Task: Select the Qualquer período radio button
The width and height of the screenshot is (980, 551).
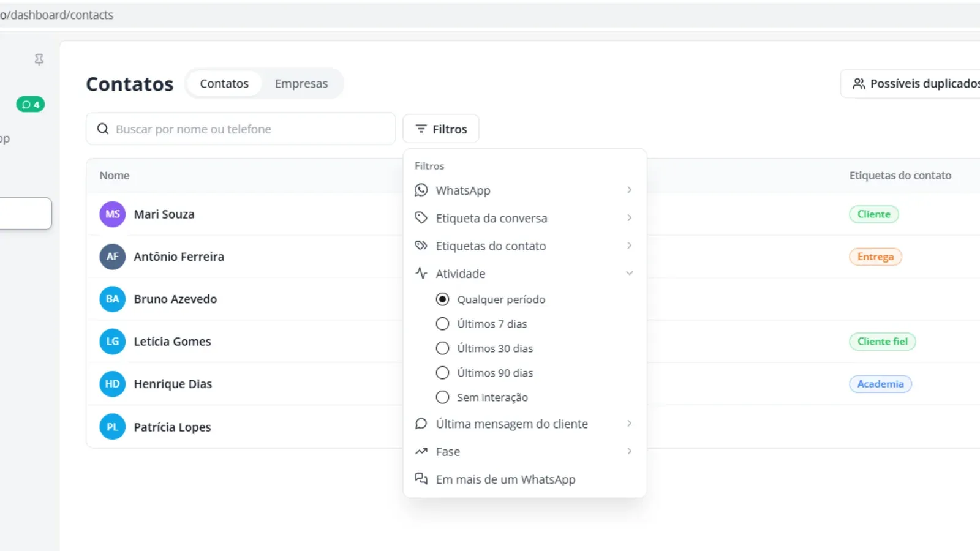Action: coord(442,299)
